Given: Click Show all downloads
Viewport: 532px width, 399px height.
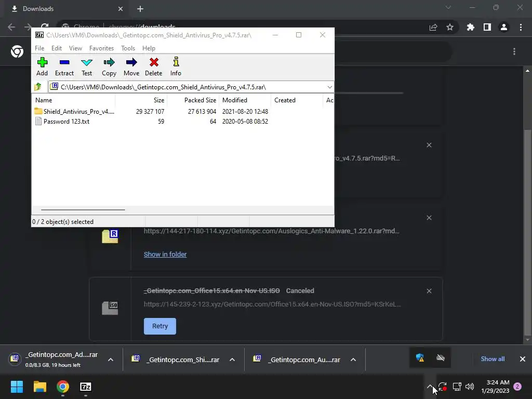Looking at the screenshot, I should [493, 359].
